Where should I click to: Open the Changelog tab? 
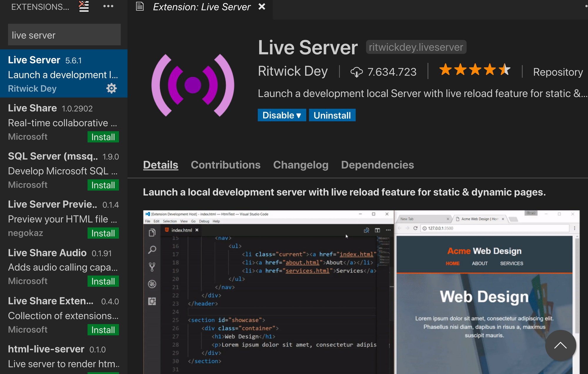coord(301,165)
